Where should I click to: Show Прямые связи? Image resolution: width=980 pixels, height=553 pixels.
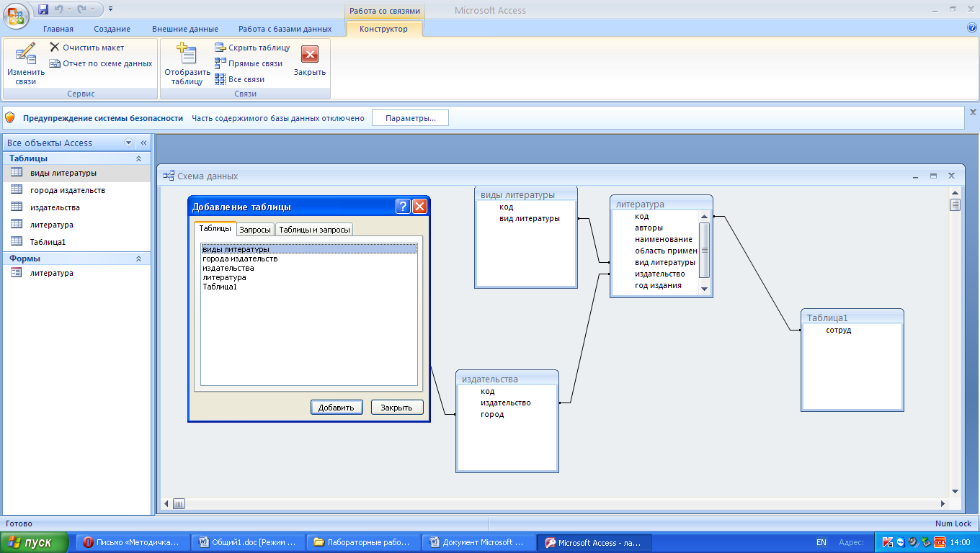(249, 63)
